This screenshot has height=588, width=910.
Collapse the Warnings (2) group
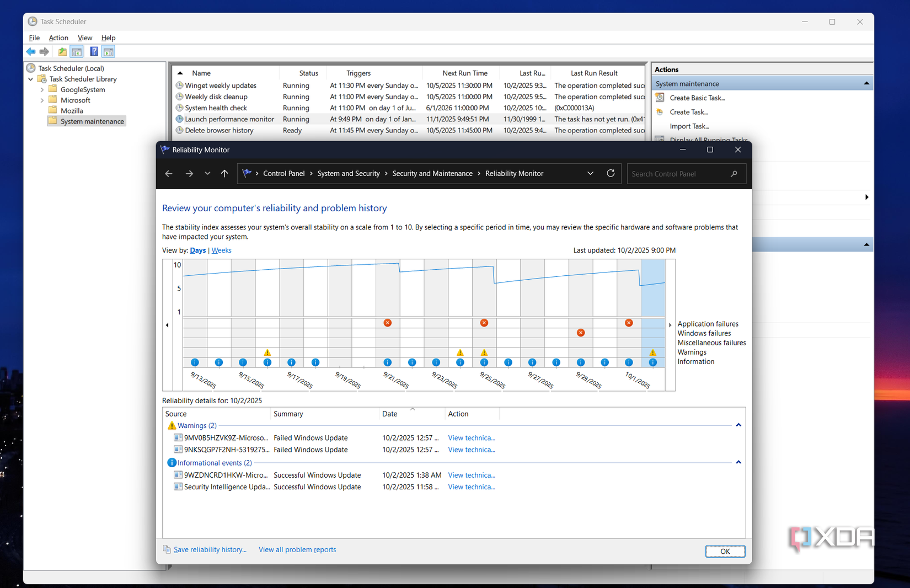[x=738, y=425]
